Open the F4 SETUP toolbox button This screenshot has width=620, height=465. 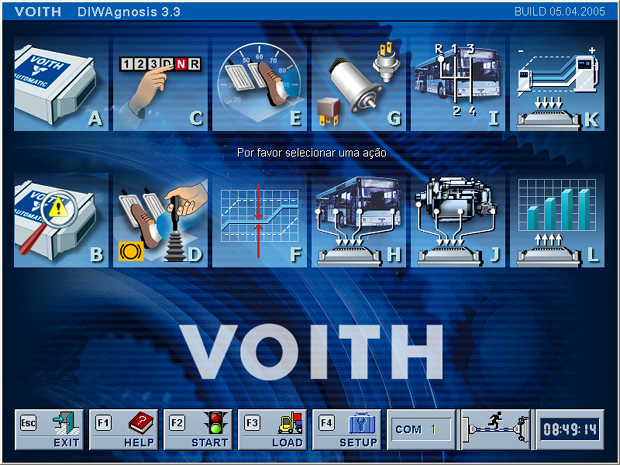[x=347, y=430]
